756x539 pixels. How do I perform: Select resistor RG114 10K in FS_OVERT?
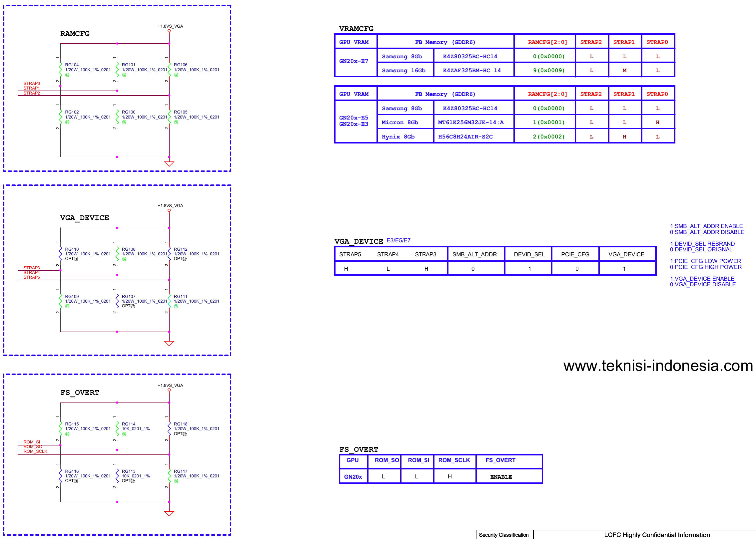click(117, 428)
